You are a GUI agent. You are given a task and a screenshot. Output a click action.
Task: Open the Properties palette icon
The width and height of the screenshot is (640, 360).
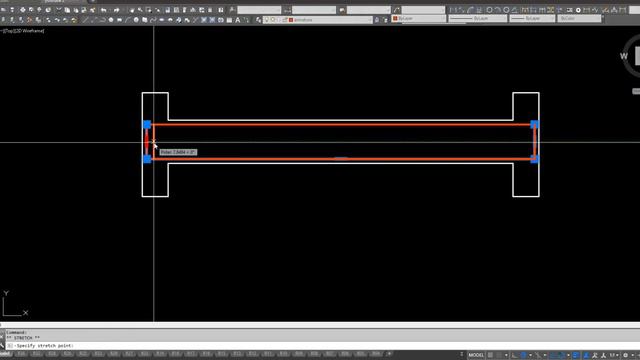click(x=168, y=10)
